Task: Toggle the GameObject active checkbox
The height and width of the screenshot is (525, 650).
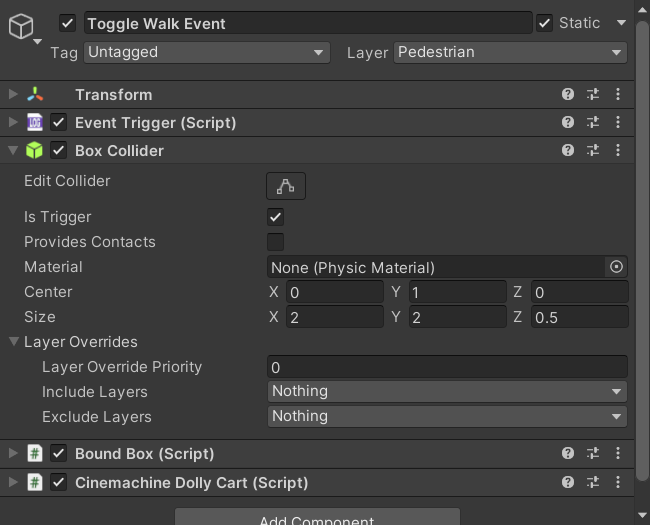Action: (67, 23)
